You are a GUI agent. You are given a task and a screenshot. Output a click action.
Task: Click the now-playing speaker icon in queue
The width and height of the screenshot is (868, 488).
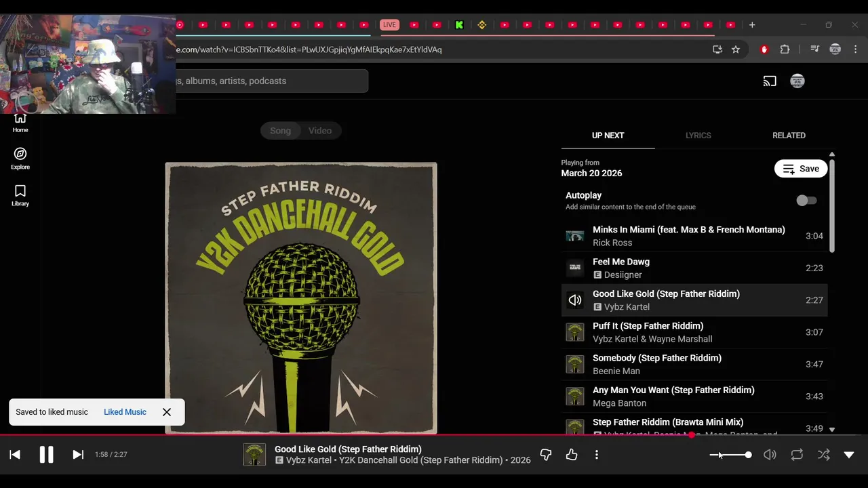click(575, 300)
